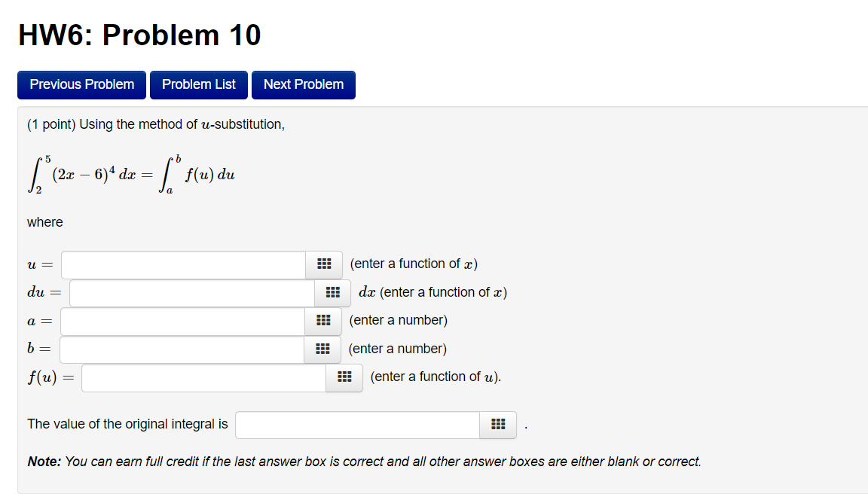This screenshot has width=868, height=494.
Task: Toggle the equation keypad for the du entry
Action: [x=332, y=292]
